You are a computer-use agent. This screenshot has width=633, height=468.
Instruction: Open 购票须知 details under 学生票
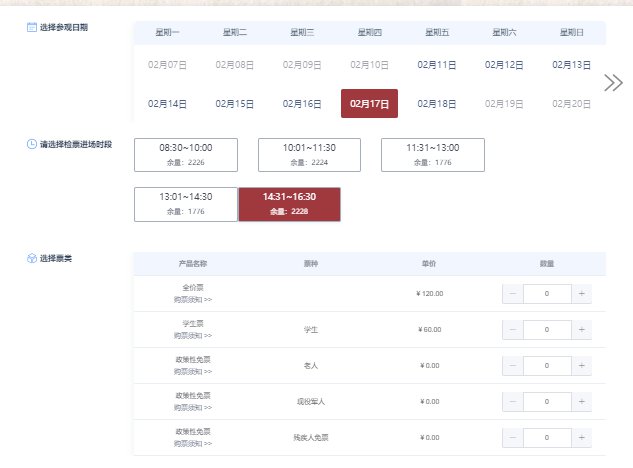tap(193, 335)
